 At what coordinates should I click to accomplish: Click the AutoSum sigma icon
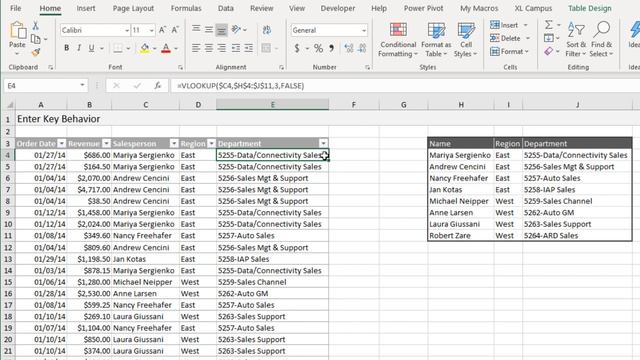click(549, 25)
